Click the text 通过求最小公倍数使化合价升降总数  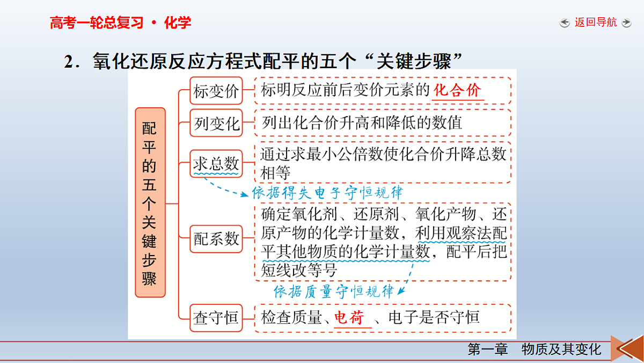(383, 155)
